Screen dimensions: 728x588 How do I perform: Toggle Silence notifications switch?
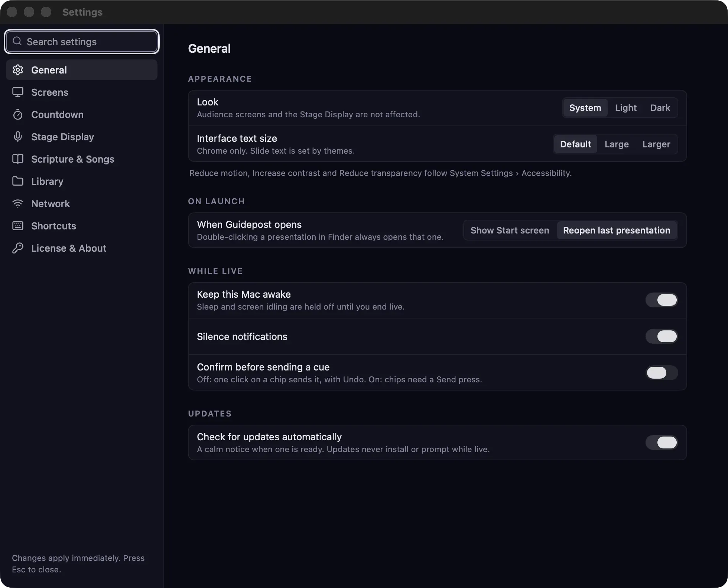click(x=662, y=336)
